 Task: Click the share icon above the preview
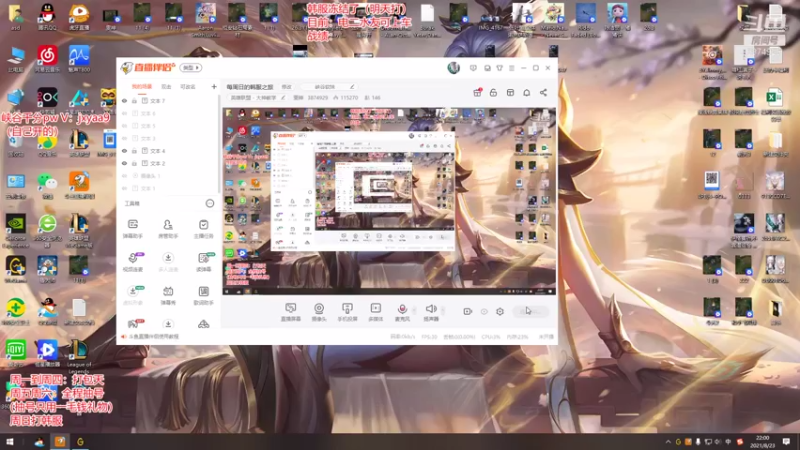point(543,92)
